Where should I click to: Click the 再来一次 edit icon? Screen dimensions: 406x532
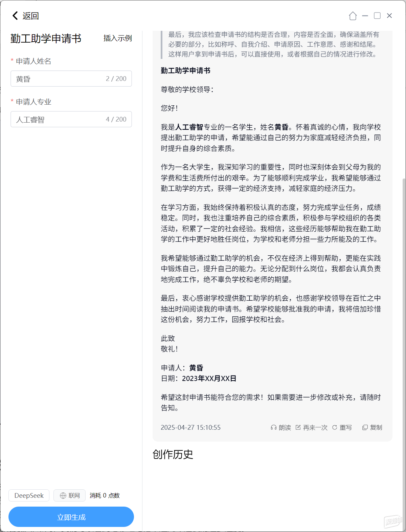(298, 428)
